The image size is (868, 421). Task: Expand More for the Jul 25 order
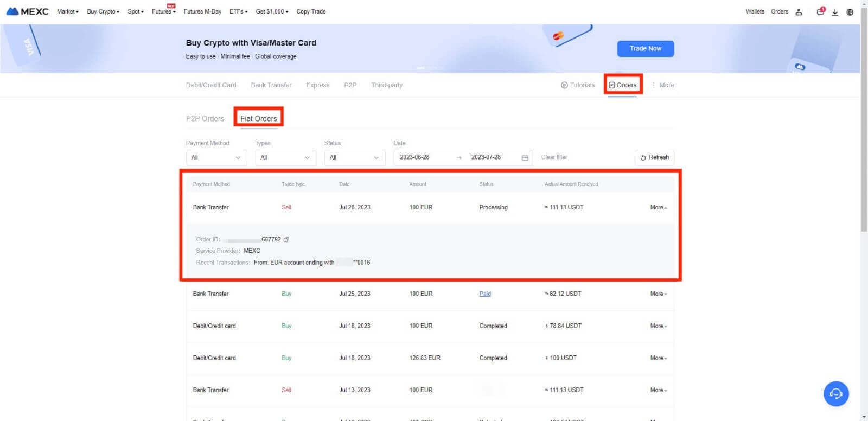click(x=659, y=294)
